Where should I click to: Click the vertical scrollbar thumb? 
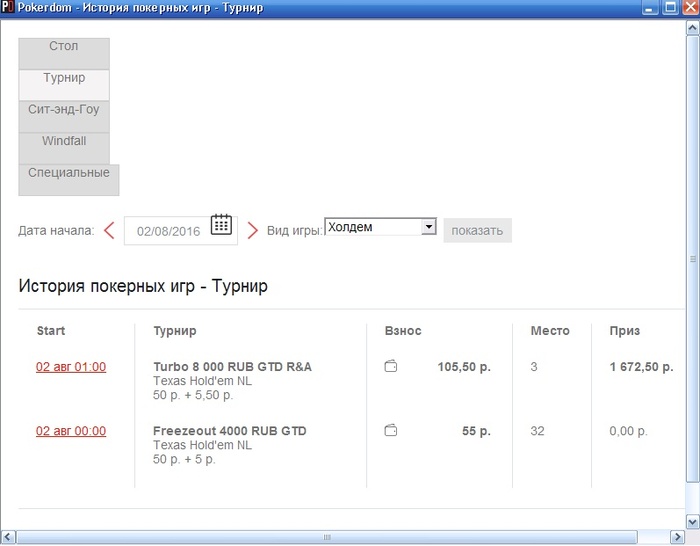coord(692,259)
